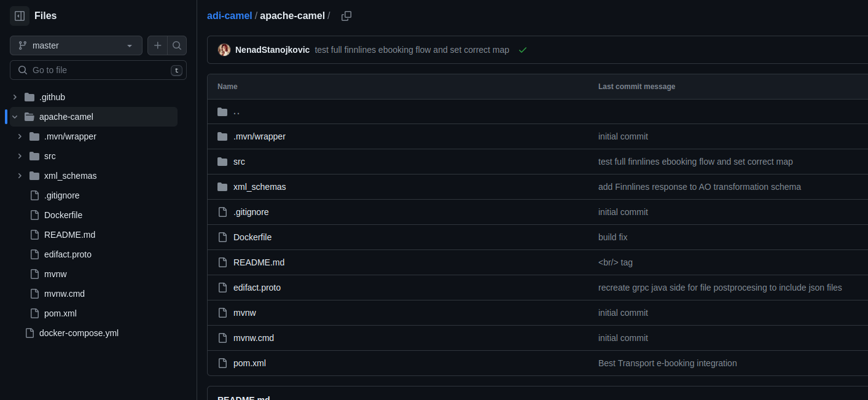This screenshot has width=868, height=400.
Task: Open mvnw.cmd in the sidebar tree
Action: pos(65,294)
